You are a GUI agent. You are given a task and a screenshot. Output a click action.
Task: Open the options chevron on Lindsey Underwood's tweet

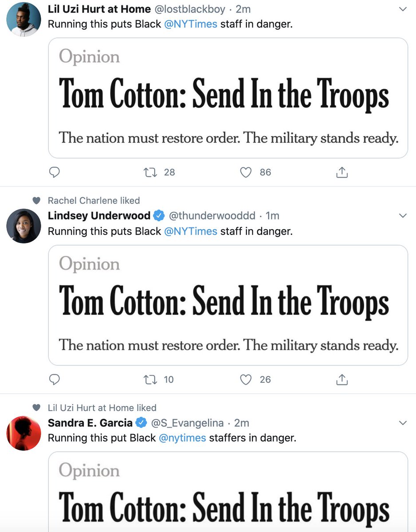pyautogui.click(x=403, y=215)
